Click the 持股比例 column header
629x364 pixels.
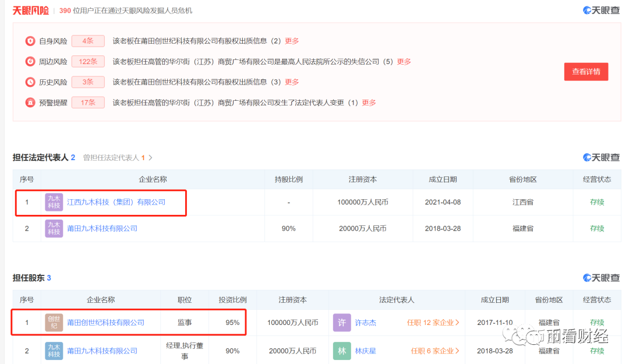point(288,179)
